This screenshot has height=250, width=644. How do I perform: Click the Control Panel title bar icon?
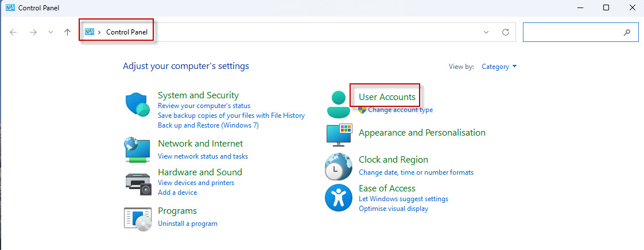10,7
